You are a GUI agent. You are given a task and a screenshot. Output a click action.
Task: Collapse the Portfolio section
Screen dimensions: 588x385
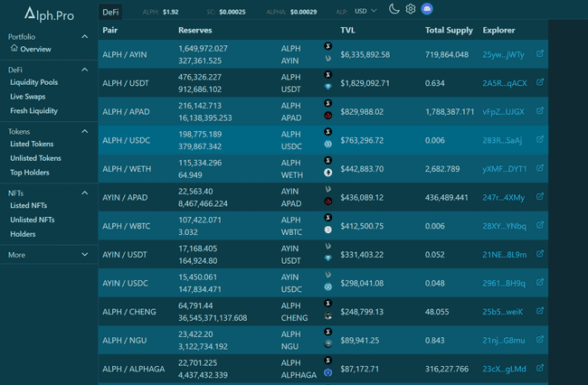[85, 37]
